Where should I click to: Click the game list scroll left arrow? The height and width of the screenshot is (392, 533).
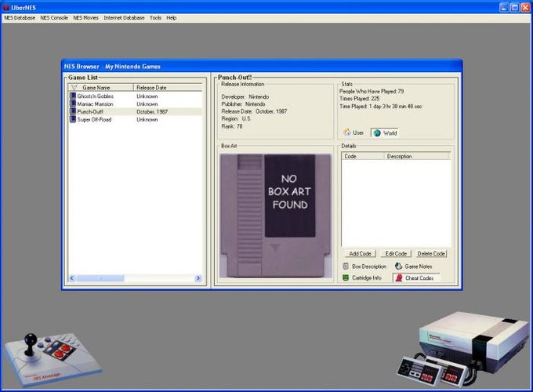[x=72, y=278]
